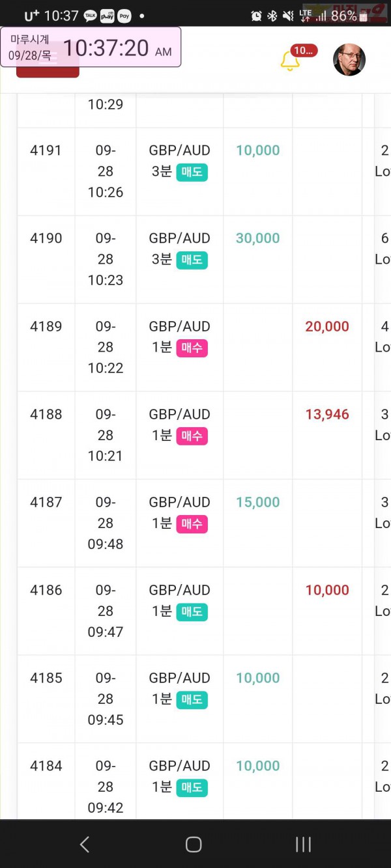Open the notification bell icon
The height and width of the screenshot is (868, 391).
pos(289,61)
